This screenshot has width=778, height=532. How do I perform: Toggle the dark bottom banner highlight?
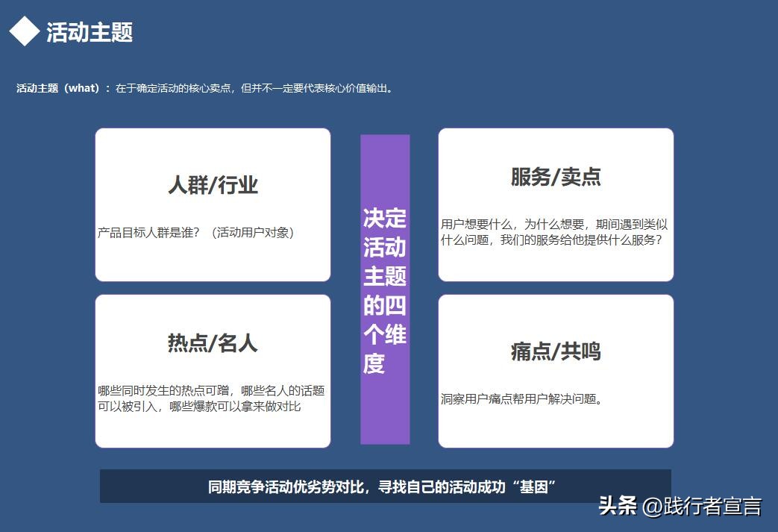[x=385, y=484]
